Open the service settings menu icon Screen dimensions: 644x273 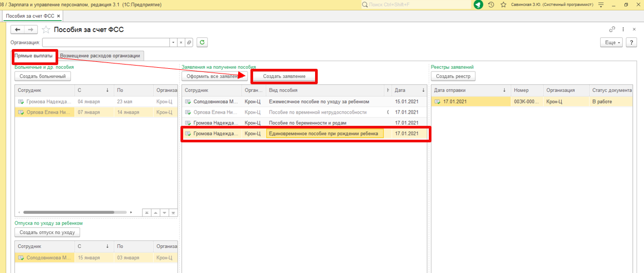pyautogui.click(x=601, y=5)
